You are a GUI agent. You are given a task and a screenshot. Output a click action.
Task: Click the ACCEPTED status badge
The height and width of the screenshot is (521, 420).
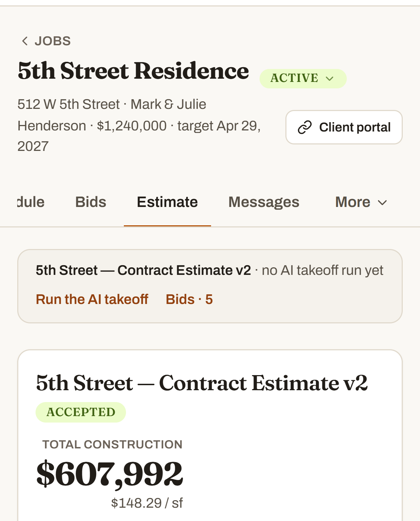point(81,412)
